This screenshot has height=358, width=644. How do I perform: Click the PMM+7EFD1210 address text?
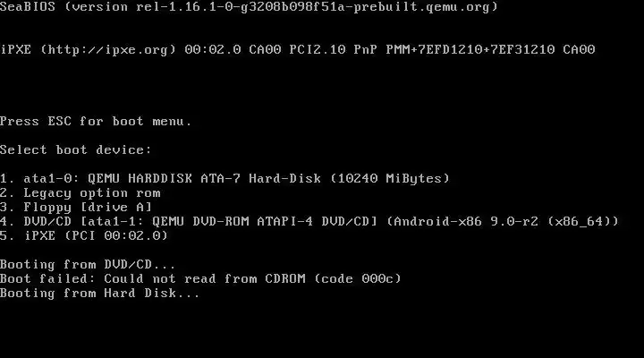(x=434, y=50)
